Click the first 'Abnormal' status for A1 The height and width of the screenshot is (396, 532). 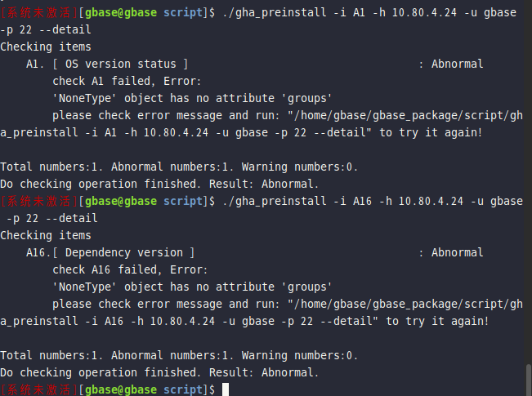(457, 64)
